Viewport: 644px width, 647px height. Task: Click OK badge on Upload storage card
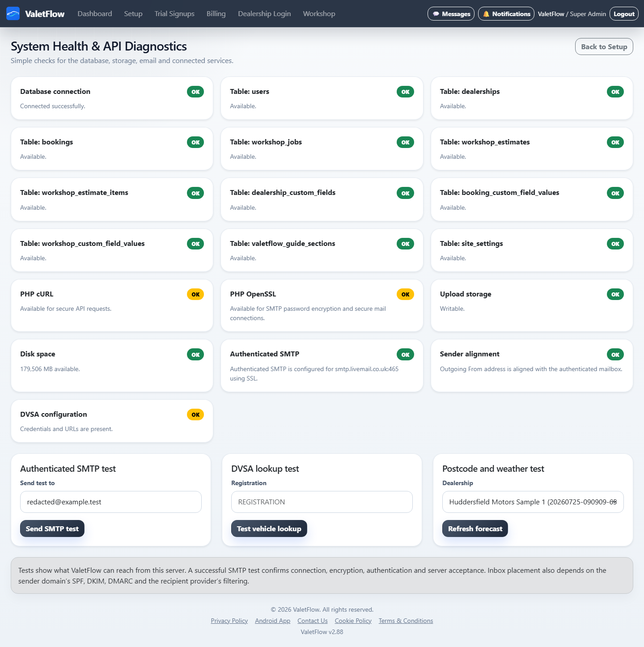[x=615, y=294]
